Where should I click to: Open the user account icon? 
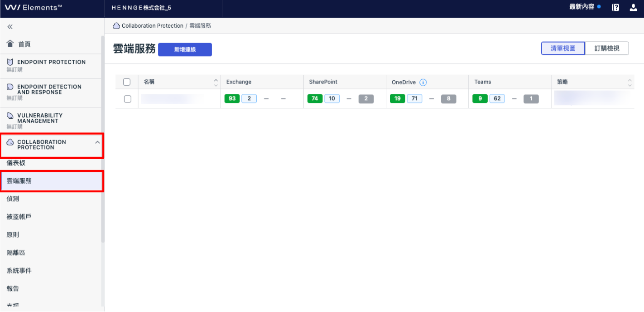click(x=634, y=7)
